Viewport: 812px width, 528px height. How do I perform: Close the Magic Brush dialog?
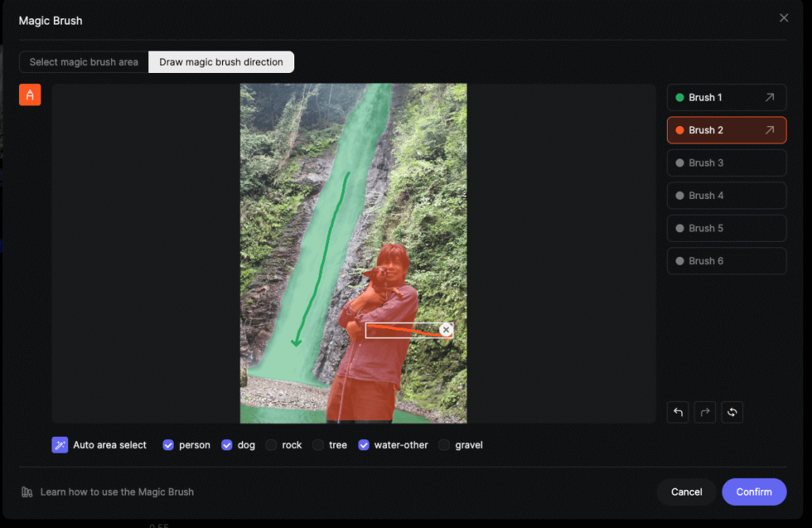[783, 18]
